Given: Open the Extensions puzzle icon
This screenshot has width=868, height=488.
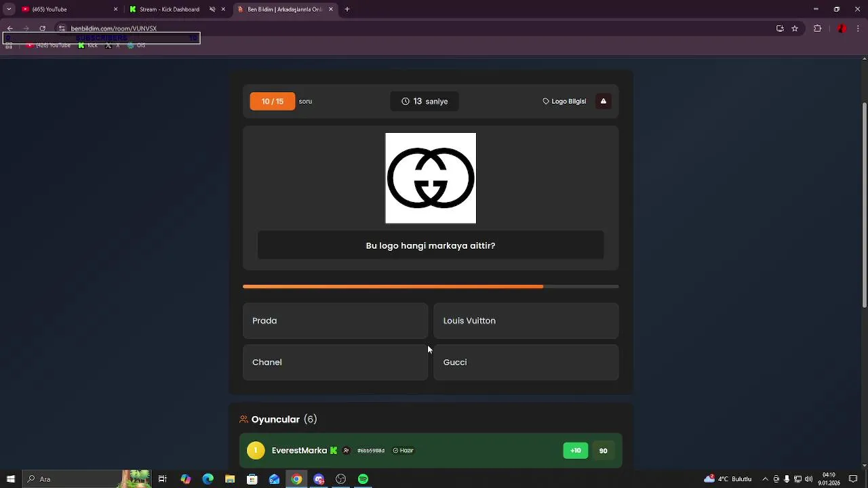Looking at the screenshot, I should tap(817, 28).
